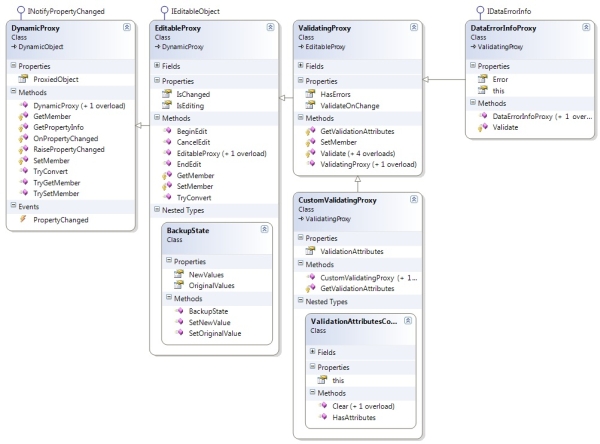600x444 pixels.
Task: Click the SetNewValue method icon
Action: click(179, 322)
